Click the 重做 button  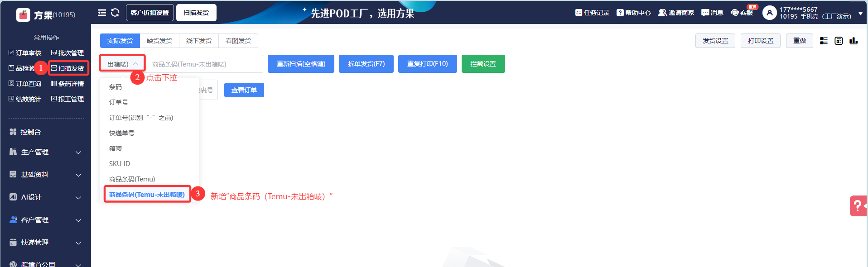(x=800, y=41)
